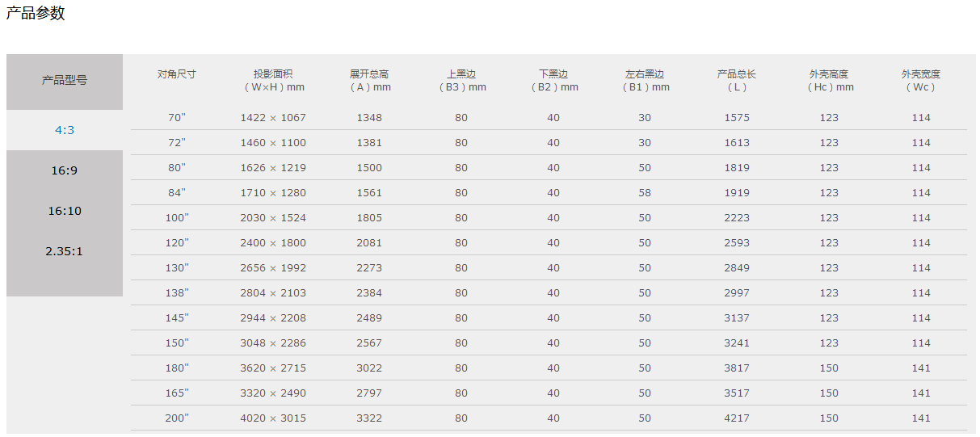Select the 对角尺寸 column header

tap(176, 74)
